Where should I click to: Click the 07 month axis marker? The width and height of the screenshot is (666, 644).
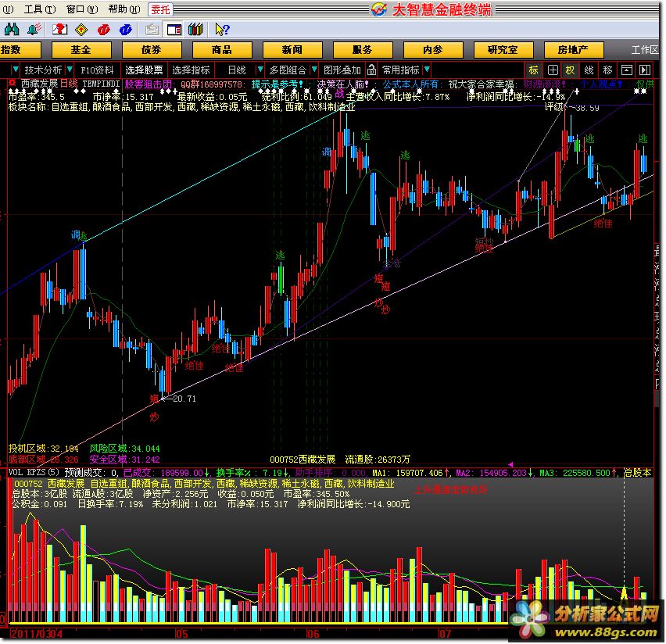tap(445, 634)
